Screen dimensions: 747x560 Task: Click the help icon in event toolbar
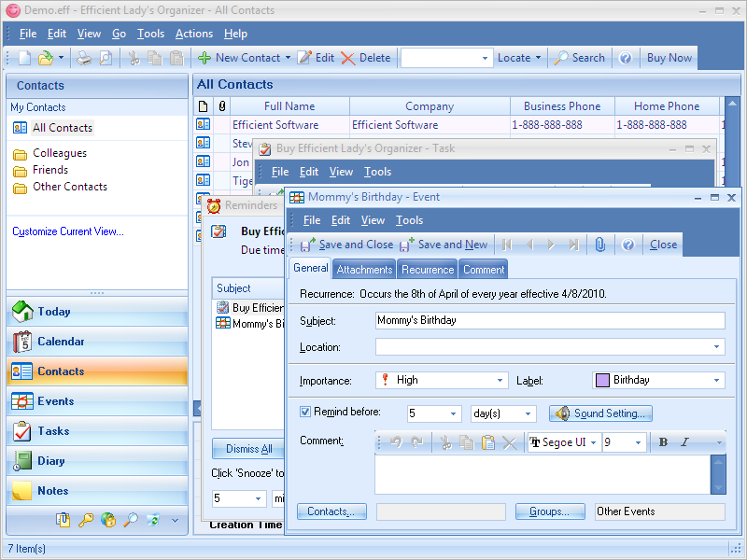tap(628, 245)
